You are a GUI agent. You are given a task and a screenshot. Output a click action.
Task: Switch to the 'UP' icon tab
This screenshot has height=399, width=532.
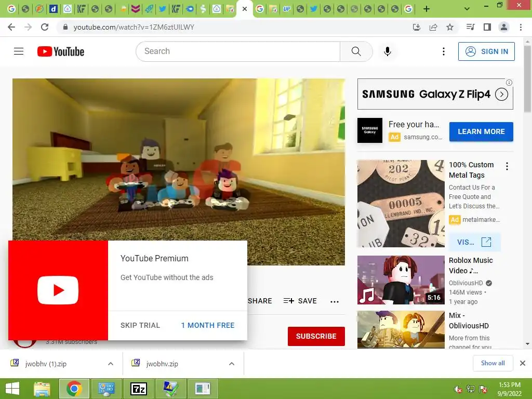tap(287, 9)
